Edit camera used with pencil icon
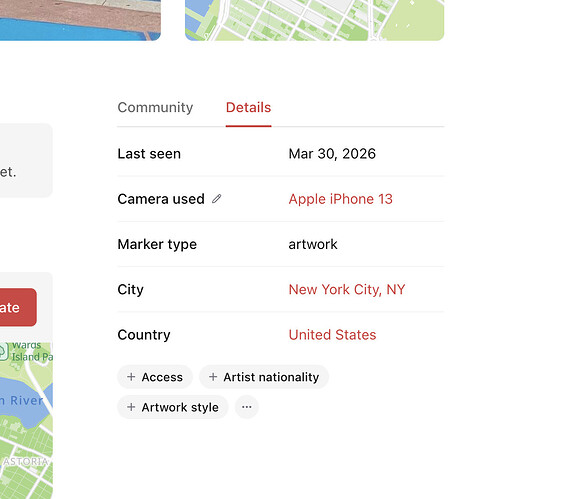570x499 pixels. point(217,199)
